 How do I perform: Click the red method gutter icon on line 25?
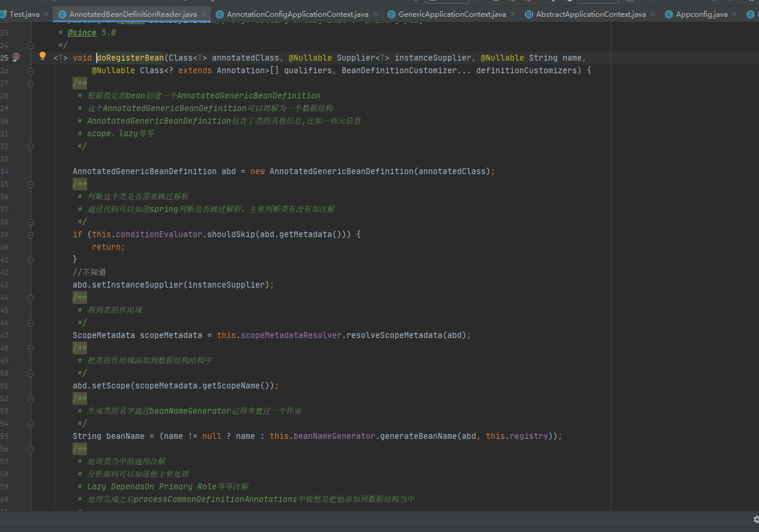[16, 57]
